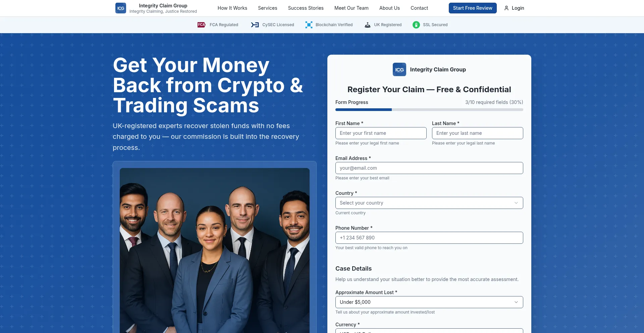Click the UK Registered icon
The height and width of the screenshot is (333, 644).
368,25
